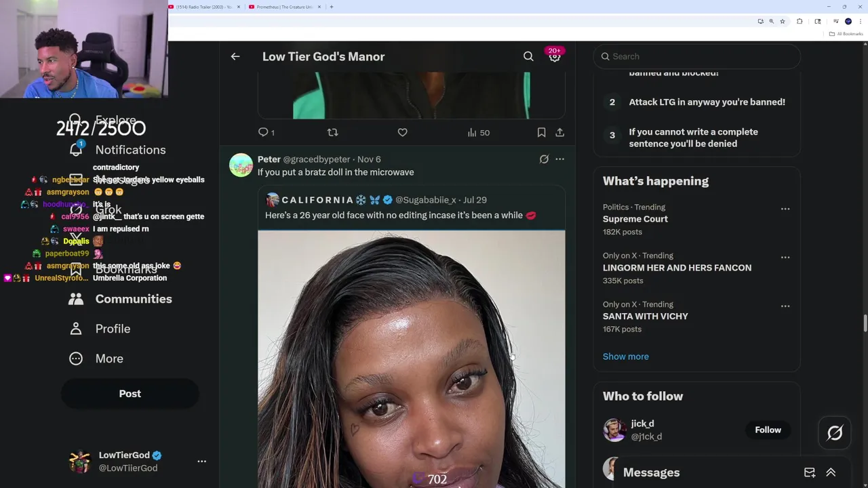The width and height of the screenshot is (868, 488).
Task: Open community search magnifier icon
Action: pyautogui.click(x=528, y=56)
